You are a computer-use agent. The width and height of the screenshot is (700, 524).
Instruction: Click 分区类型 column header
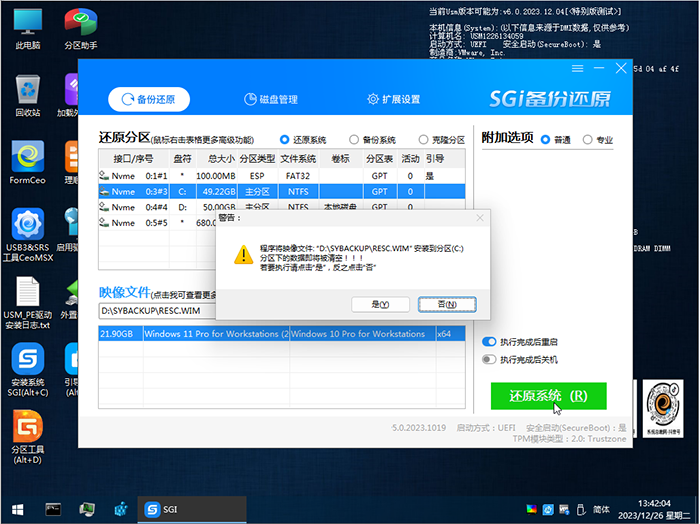(258, 158)
